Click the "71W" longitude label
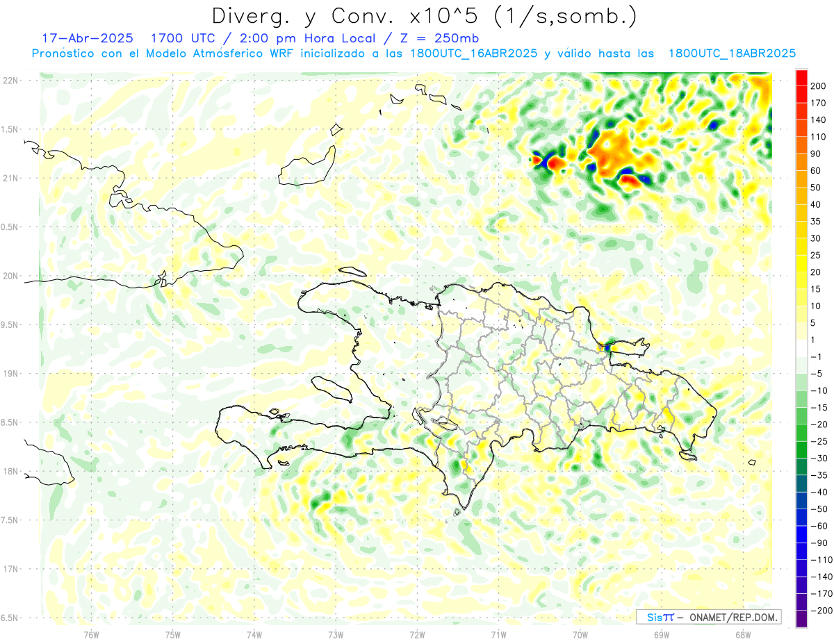Viewport: 834px width, 644px height. 498,634
